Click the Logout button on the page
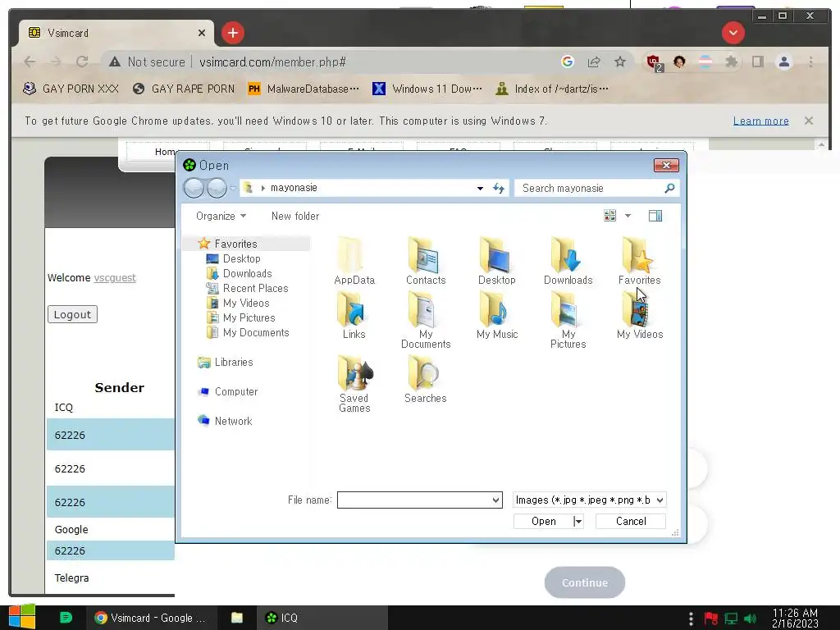840x630 pixels. (72, 314)
